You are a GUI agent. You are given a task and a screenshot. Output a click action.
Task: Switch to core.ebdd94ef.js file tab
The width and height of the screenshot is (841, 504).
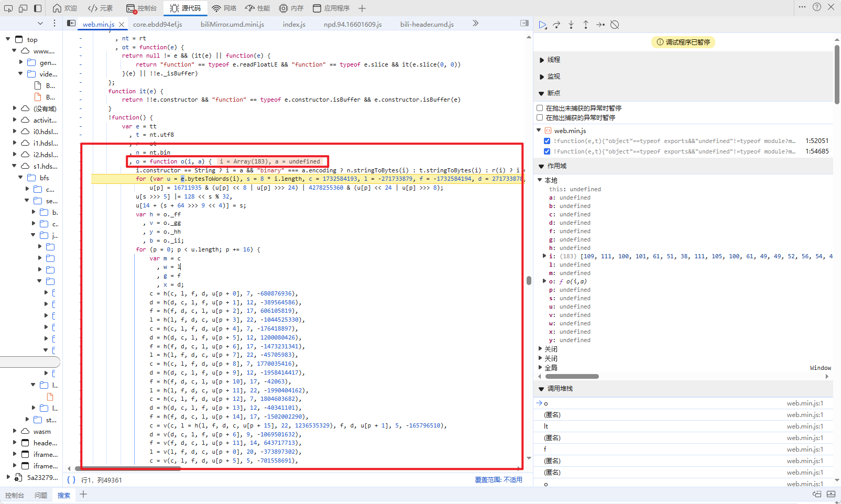coord(158,24)
